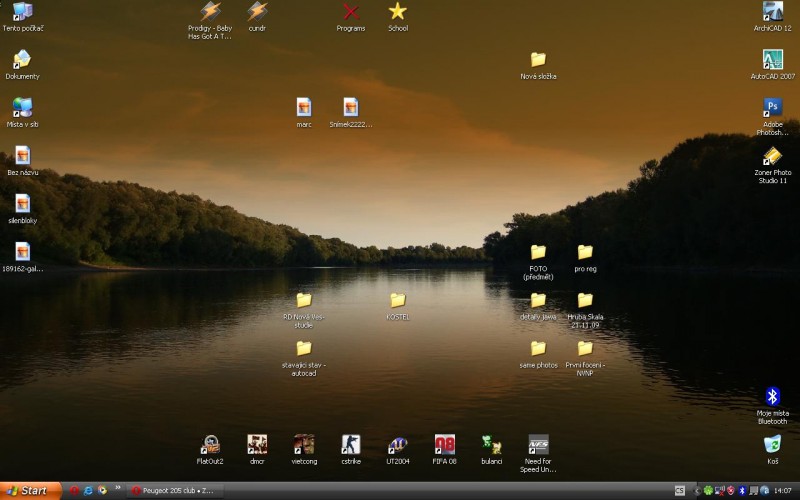Select the Nová složka folder
The height and width of the screenshot is (500, 800).
(538, 60)
